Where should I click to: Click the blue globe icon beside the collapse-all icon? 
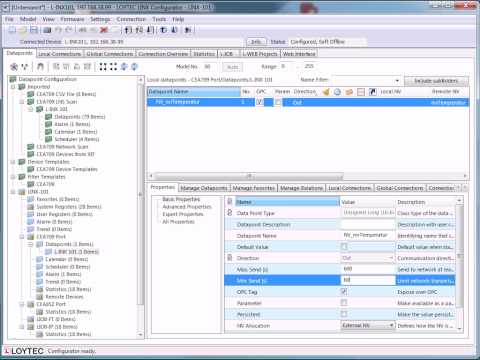click(x=124, y=67)
